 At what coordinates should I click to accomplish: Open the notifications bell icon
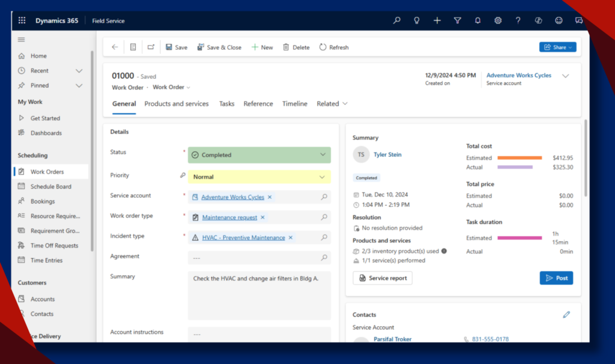click(x=477, y=20)
